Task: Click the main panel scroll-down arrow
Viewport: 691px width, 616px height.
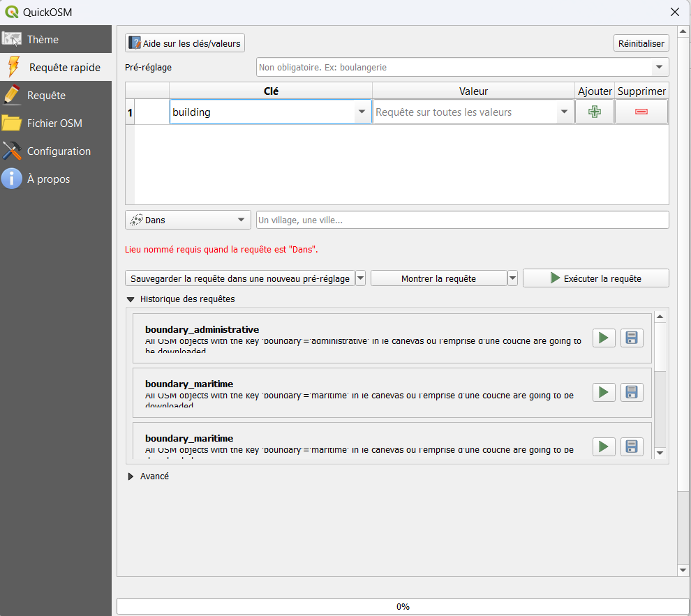Action: pos(683,570)
